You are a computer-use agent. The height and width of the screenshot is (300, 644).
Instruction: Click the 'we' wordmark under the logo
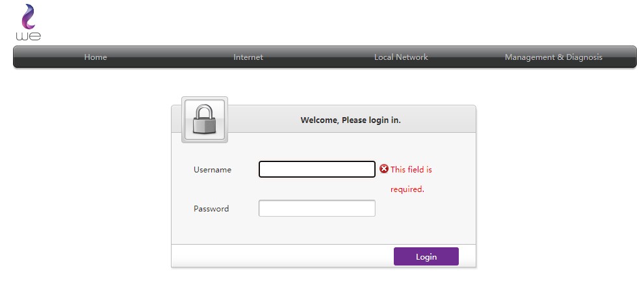[x=29, y=36]
